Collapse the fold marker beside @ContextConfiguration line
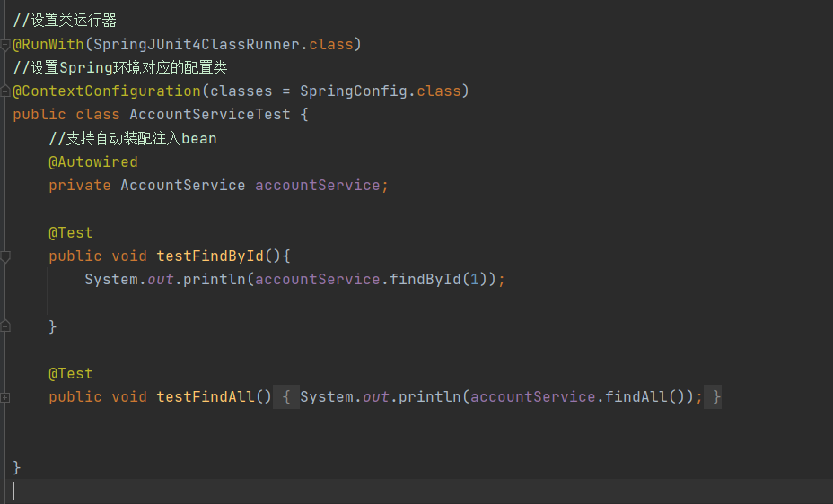833x504 pixels. click(4, 91)
